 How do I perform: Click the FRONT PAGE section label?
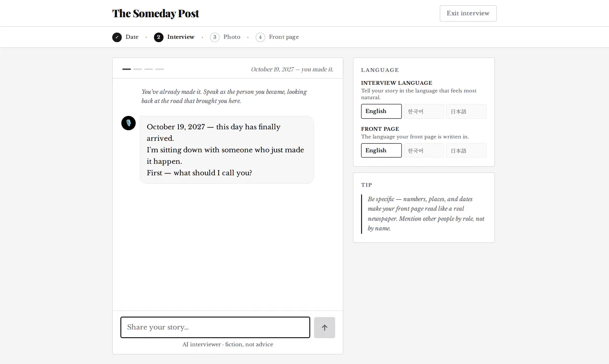pyautogui.click(x=380, y=129)
